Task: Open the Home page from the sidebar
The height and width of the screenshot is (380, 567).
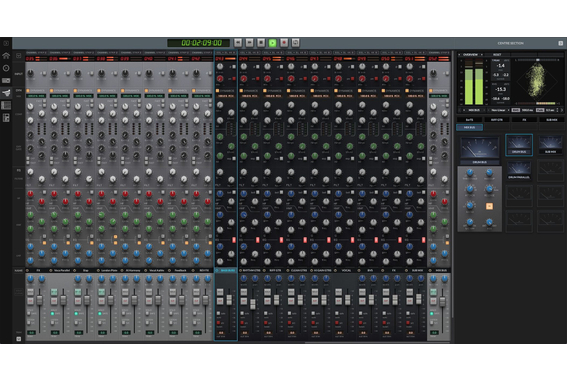Action: pos(6,55)
